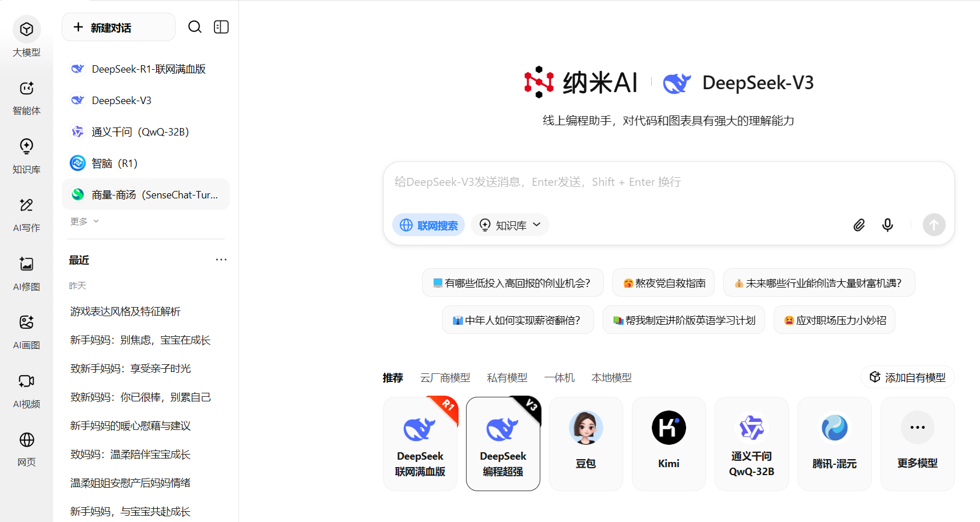Select 智脑 (R1) in sidebar list
This screenshot has width=980, height=522.
tap(146, 163)
